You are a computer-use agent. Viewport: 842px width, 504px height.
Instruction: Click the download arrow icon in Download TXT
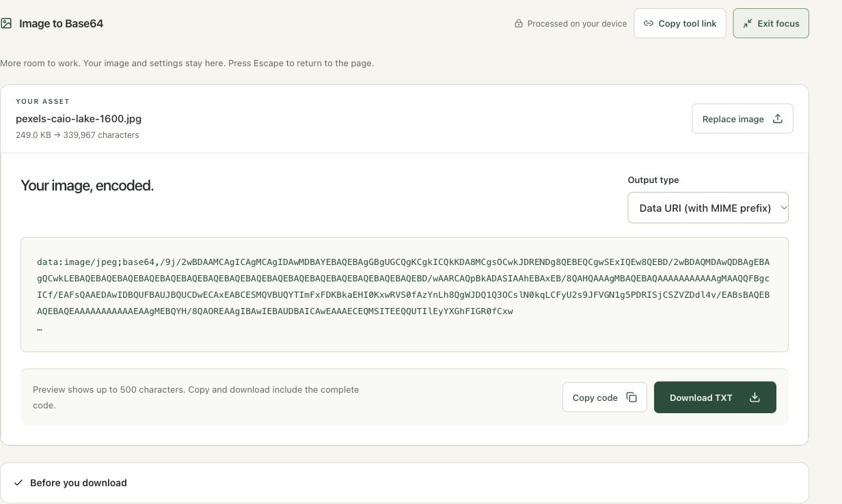coord(755,397)
